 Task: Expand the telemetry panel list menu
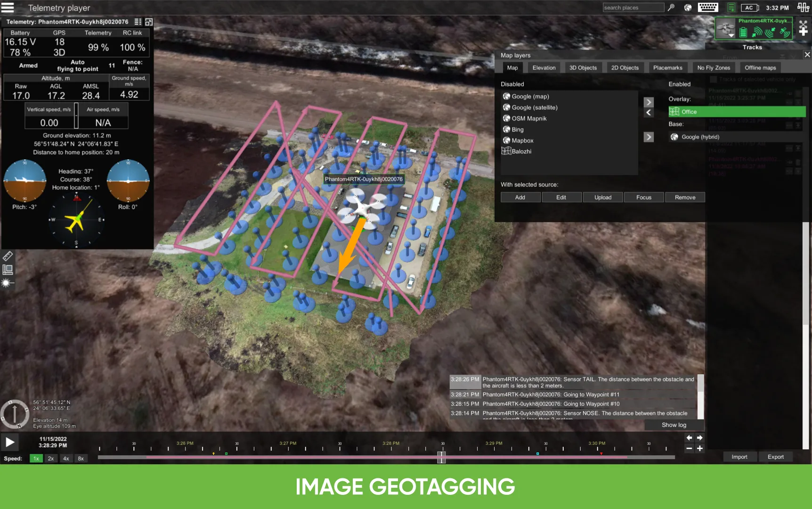coord(138,22)
